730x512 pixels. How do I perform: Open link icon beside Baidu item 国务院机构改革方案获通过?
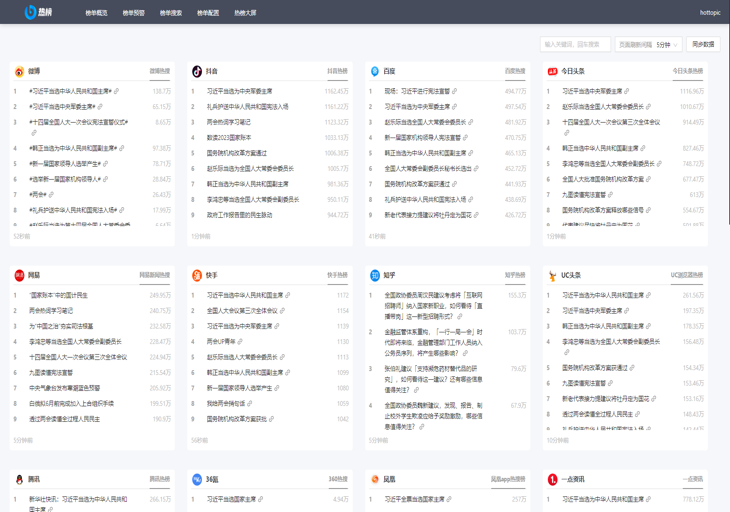coord(454,184)
